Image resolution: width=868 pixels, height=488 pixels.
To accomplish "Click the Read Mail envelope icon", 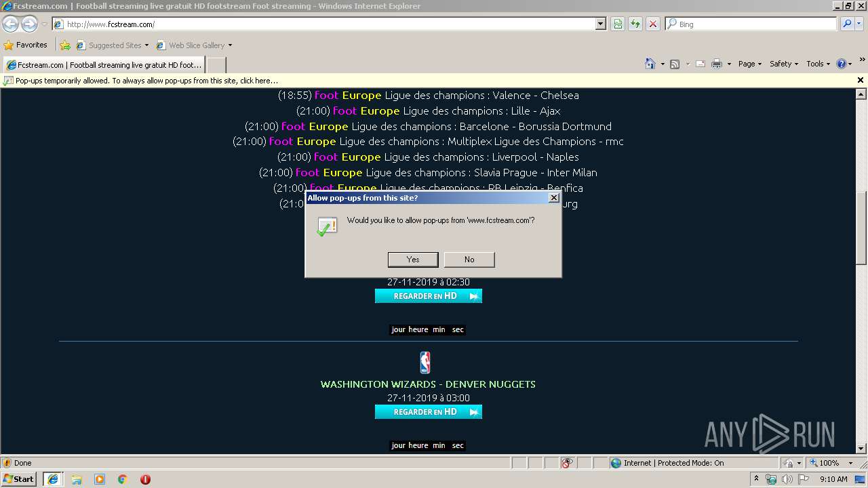I will 701,64.
